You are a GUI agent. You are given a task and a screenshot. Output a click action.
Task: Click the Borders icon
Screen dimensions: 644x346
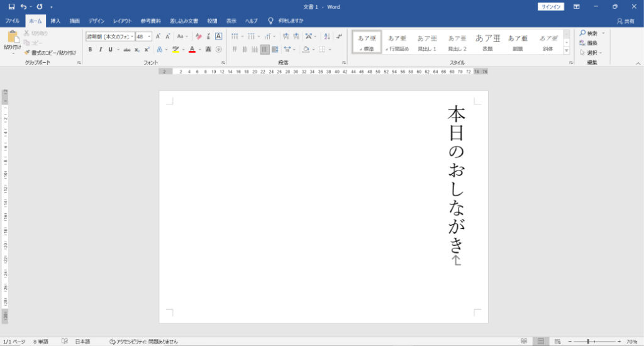(322, 49)
